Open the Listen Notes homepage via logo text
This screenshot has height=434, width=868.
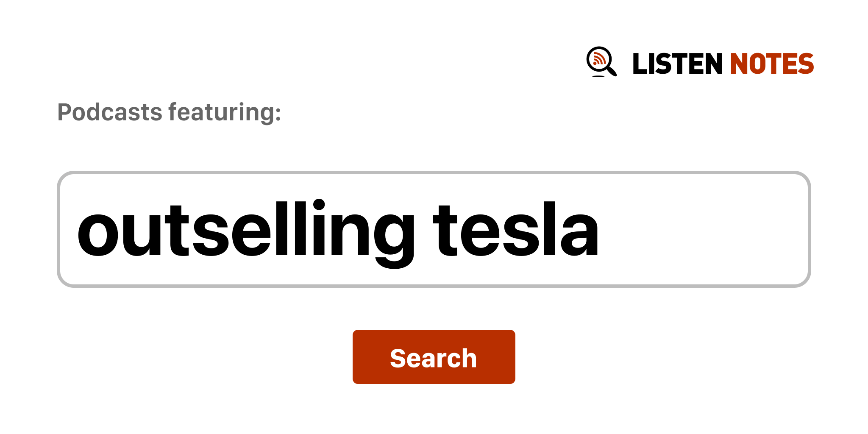click(723, 64)
